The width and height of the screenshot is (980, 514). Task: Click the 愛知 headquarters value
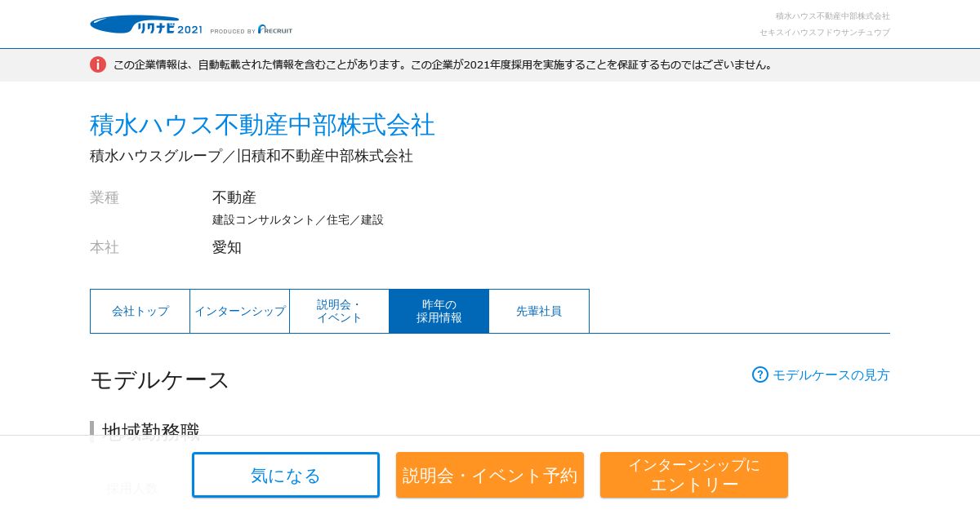click(x=227, y=247)
